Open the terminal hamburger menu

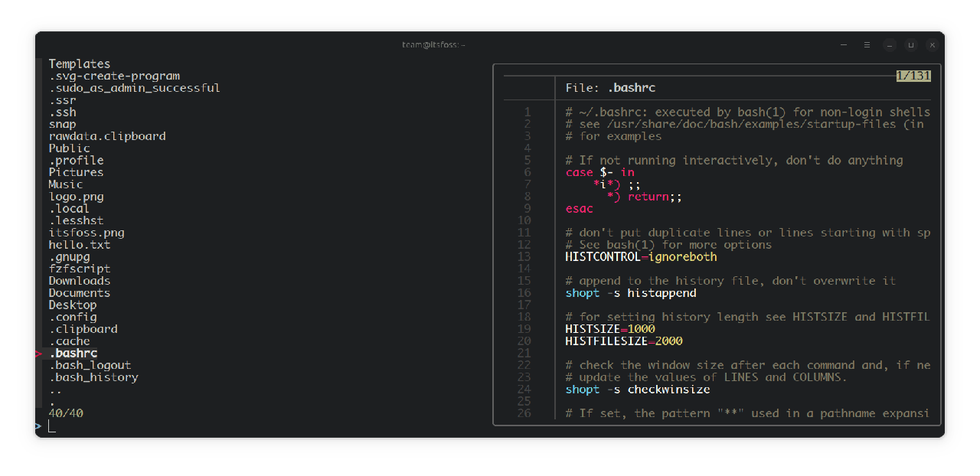coord(867,44)
